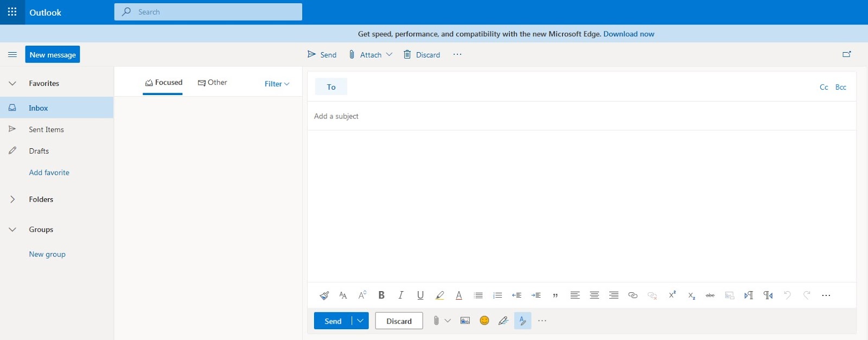Click Discard in the top toolbar
The width and height of the screenshot is (868, 340).
[422, 55]
